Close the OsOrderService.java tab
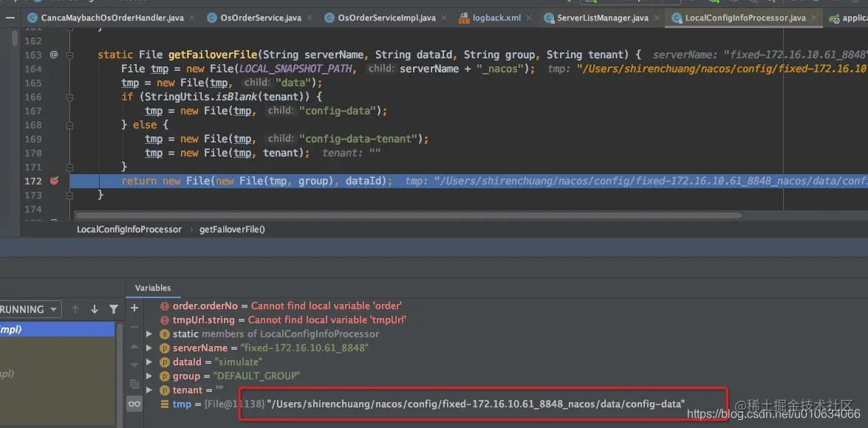Image resolution: width=868 pixels, height=428 pixels. point(310,18)
